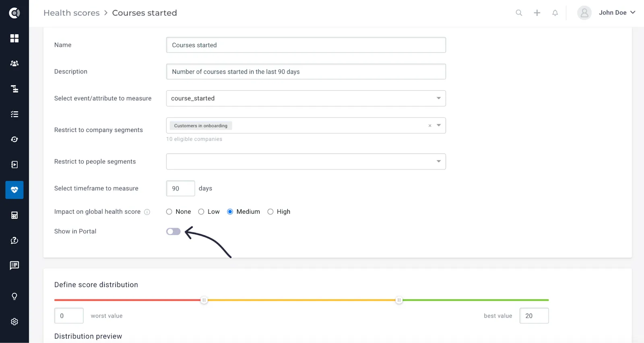The height and width of the screenshot is (343, 644).
Task: Open the messages chat icon in sidebar
Action: tap(14, 266)
